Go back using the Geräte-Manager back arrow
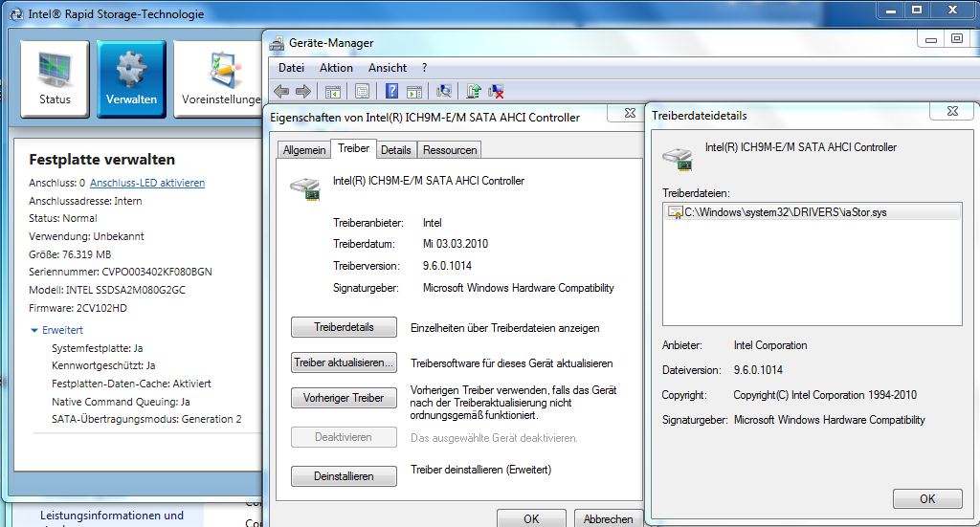The image size is (980, 527). click(281, 91)
